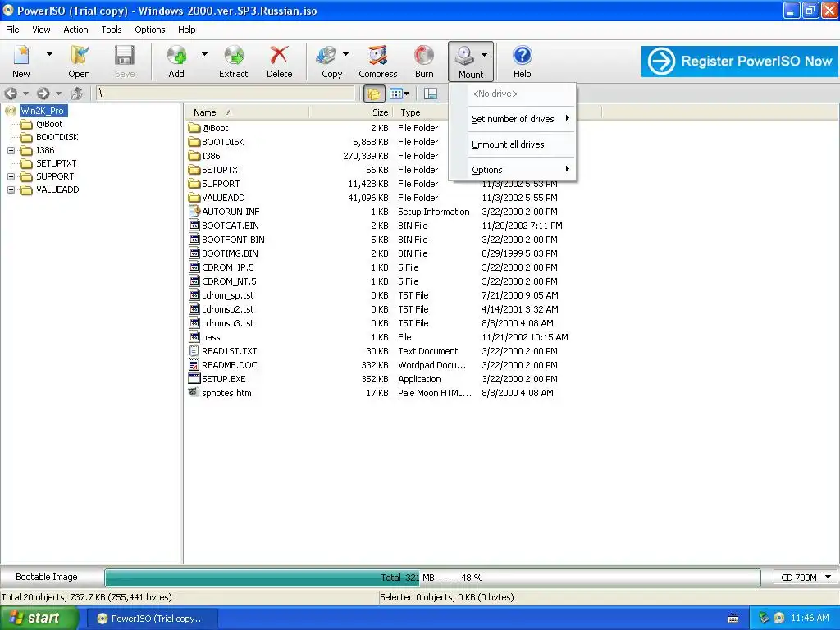The width and height of the screenshot is (840, 630).
Task: Select CDROM_IP.5 in file list
Action: tap(228, 267)
